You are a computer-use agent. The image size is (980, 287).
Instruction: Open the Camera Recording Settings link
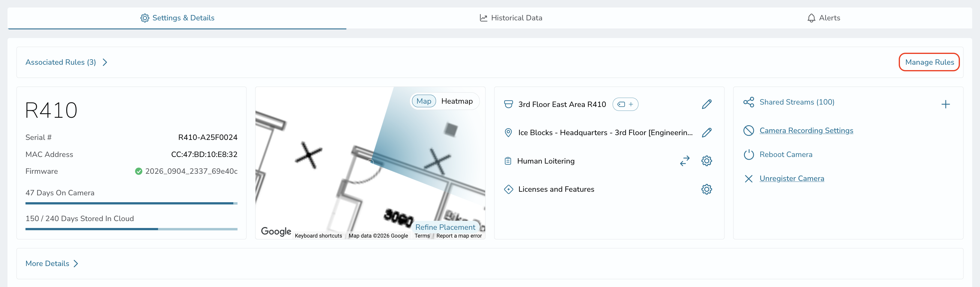click(x=806, y=131)
